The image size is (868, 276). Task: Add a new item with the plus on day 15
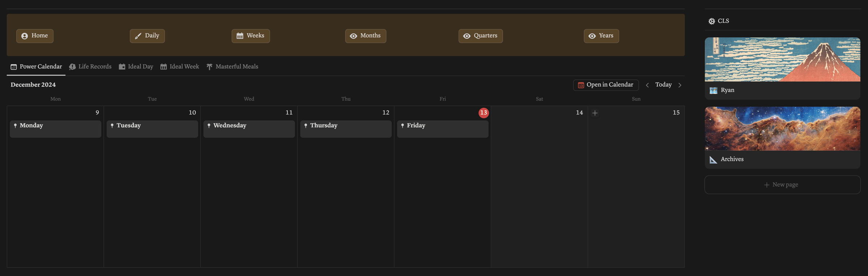tap(595, 113)
